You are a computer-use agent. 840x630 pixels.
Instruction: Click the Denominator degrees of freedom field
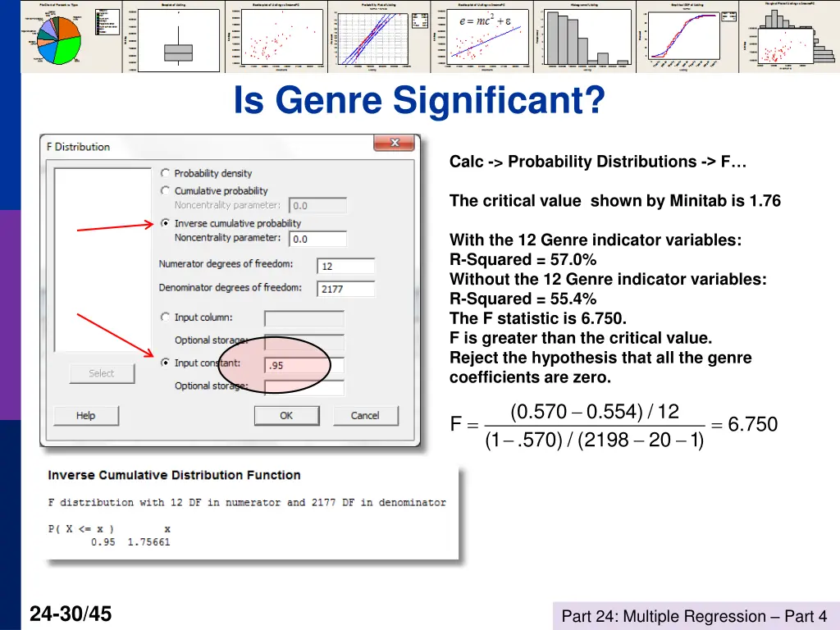[x=345, y=289]
